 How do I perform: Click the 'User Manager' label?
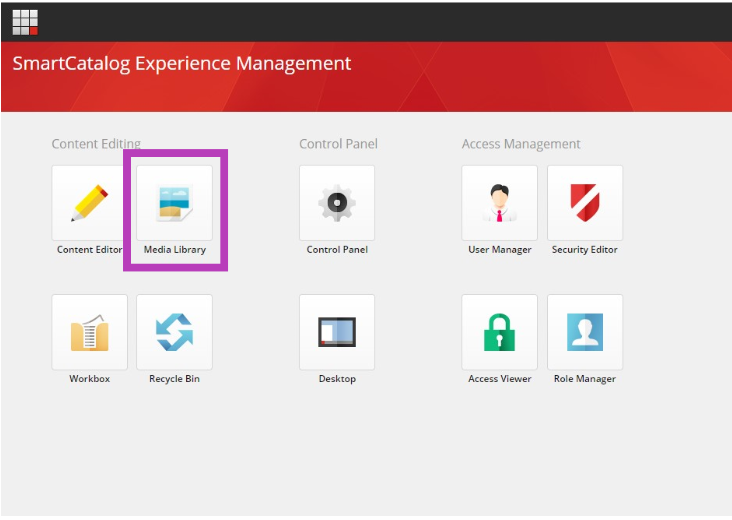[500, 250]
